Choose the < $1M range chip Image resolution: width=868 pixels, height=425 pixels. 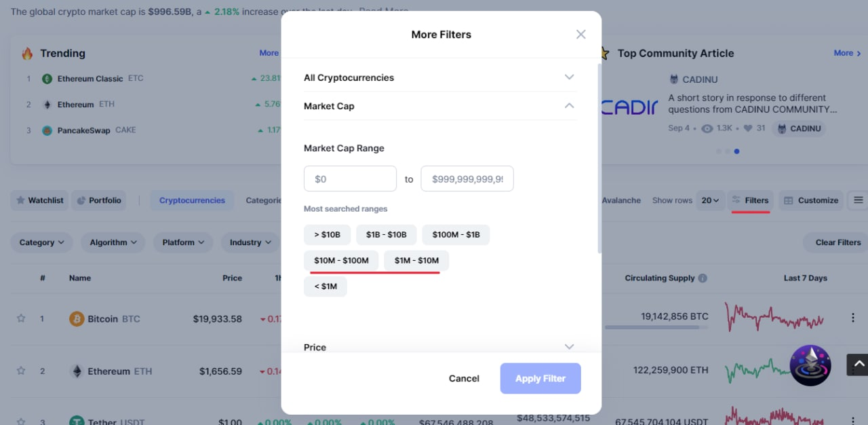pos(325,287)
